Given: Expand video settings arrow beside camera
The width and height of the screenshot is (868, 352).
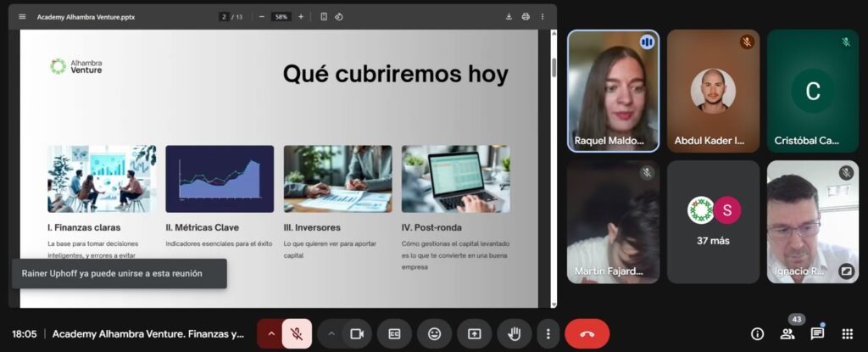Looking at the screenshot, I should (331, 334).
